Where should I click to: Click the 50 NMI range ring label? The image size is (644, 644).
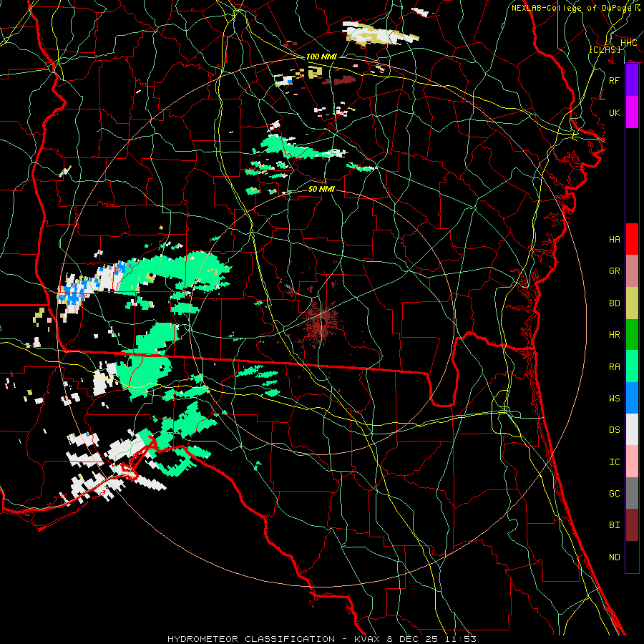[321, 189]
